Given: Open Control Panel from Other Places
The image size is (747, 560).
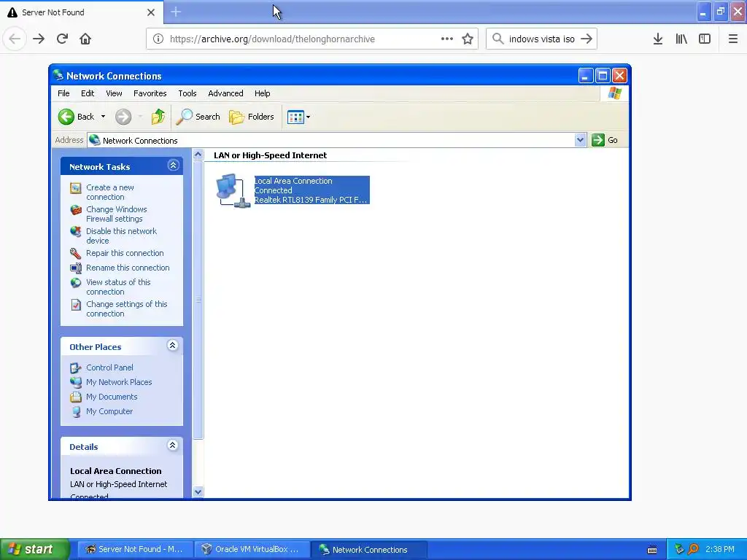Looking at the screenshot, I should tap(109, 367).
